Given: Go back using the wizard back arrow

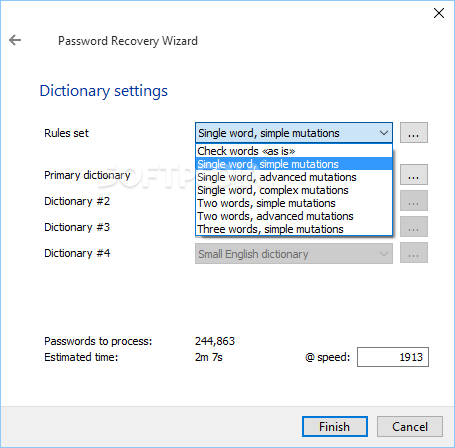Looking at the screenshot, I should [15, 40].
